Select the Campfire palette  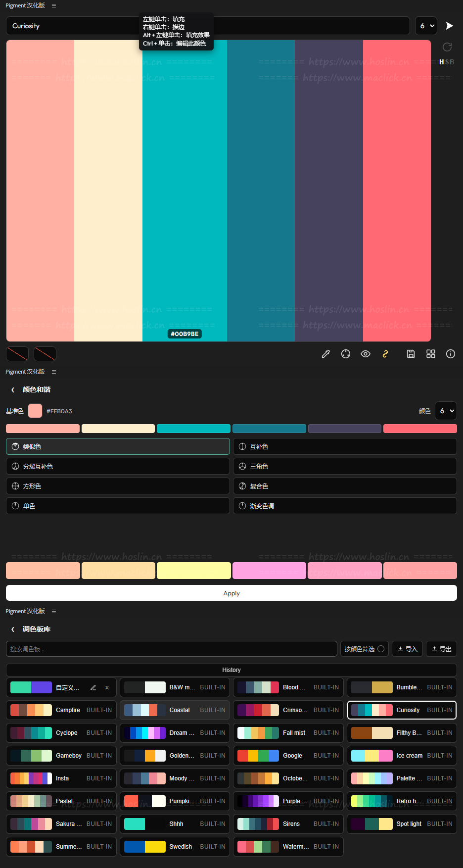[x=61, y=710]
